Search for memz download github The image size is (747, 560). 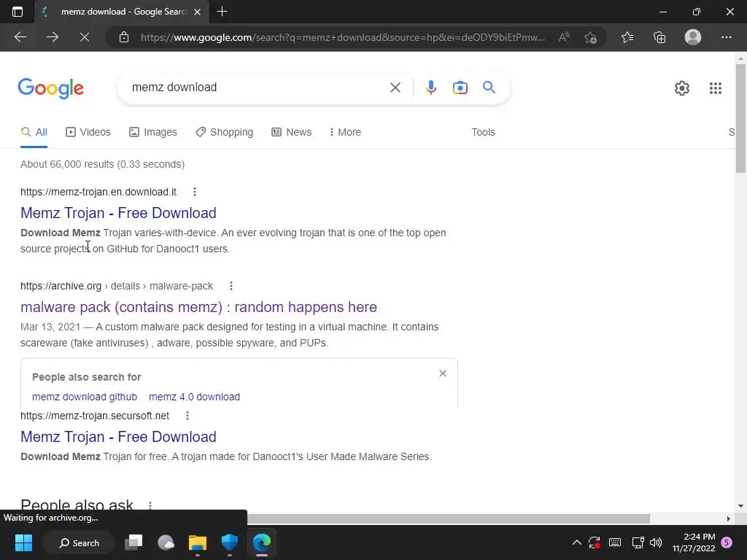click(85, 397)
